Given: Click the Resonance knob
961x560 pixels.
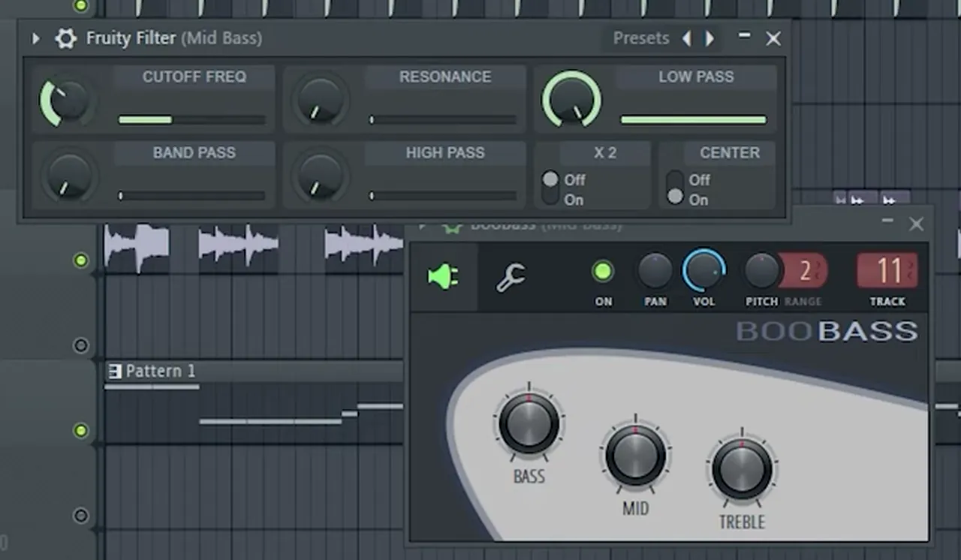Looking at the screenshot, I should 320,100.
